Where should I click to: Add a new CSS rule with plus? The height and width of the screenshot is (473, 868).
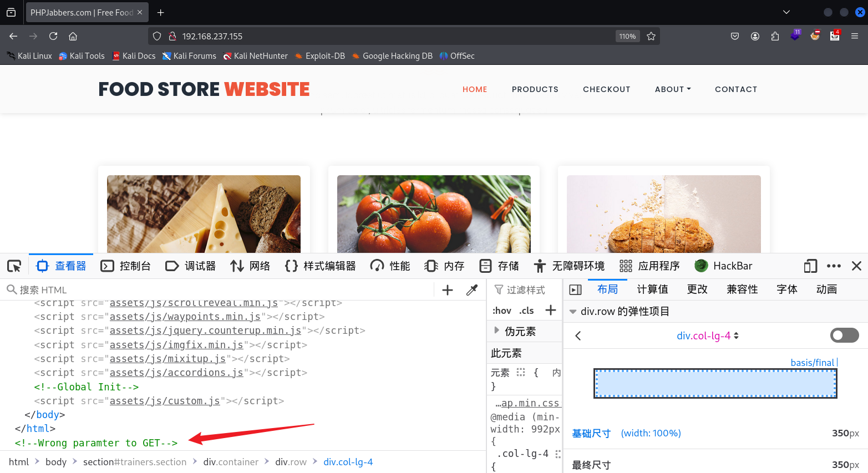click(551, 311)
